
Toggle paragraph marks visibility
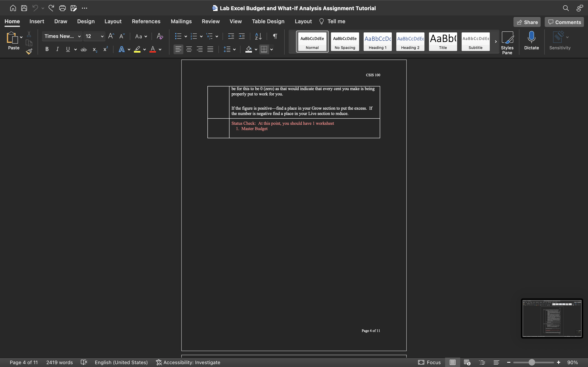click(x=275, y=36)
